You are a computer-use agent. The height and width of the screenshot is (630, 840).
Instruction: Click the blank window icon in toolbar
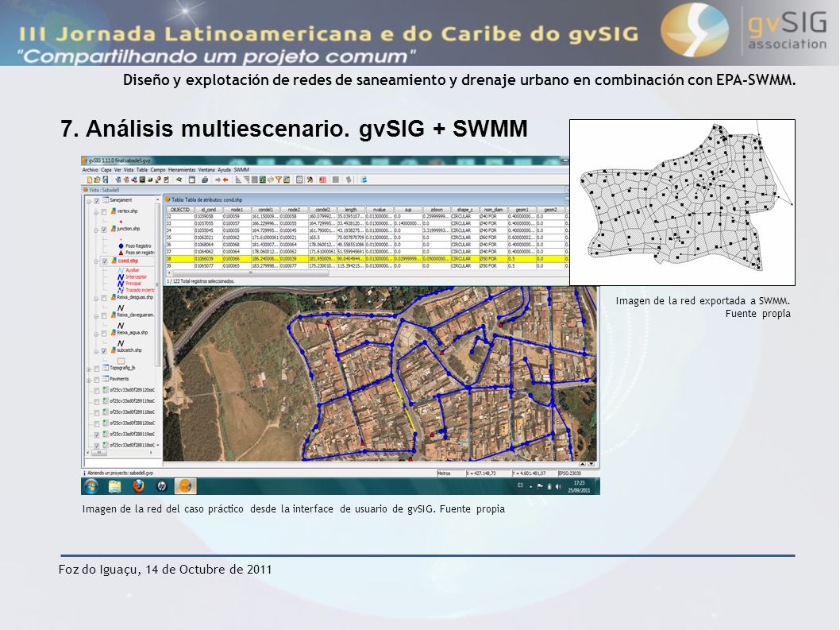pos(192,180)
